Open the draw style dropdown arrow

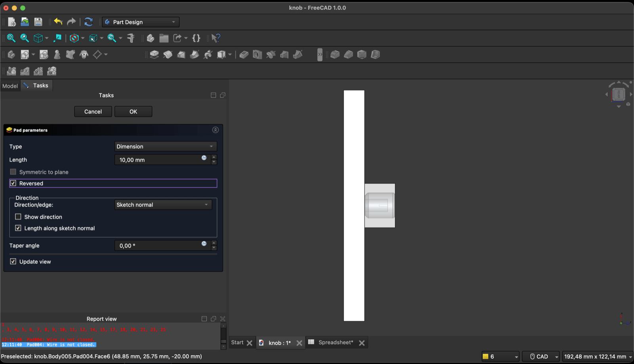(x=83, y=38)
